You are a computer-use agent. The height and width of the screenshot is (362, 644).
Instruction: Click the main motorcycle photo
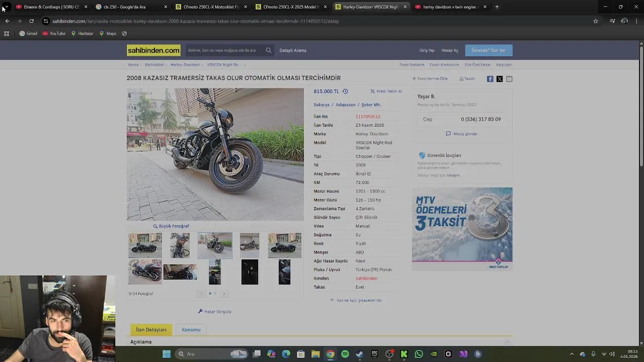tap(215, 154)
